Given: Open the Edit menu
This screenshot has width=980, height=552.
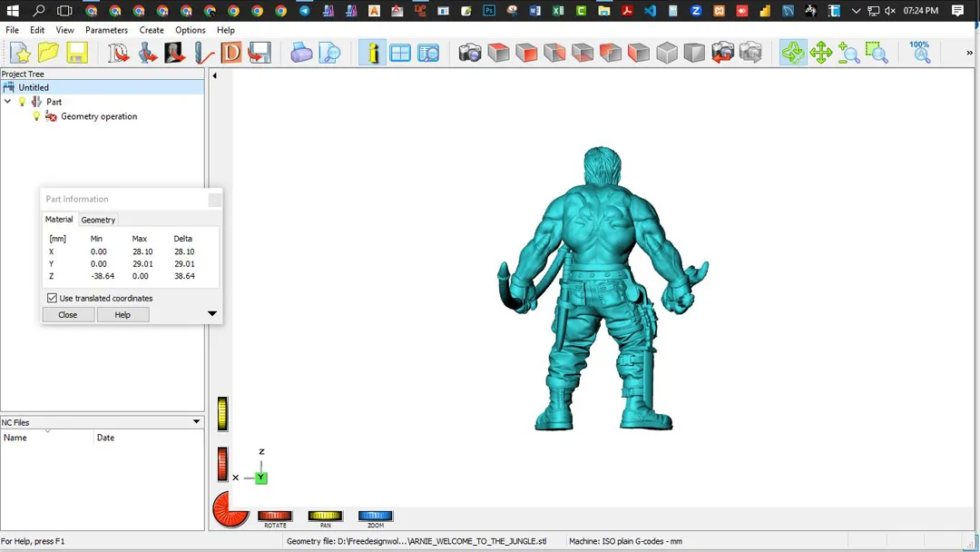Looking at the screenshot, I should (37, 30).
